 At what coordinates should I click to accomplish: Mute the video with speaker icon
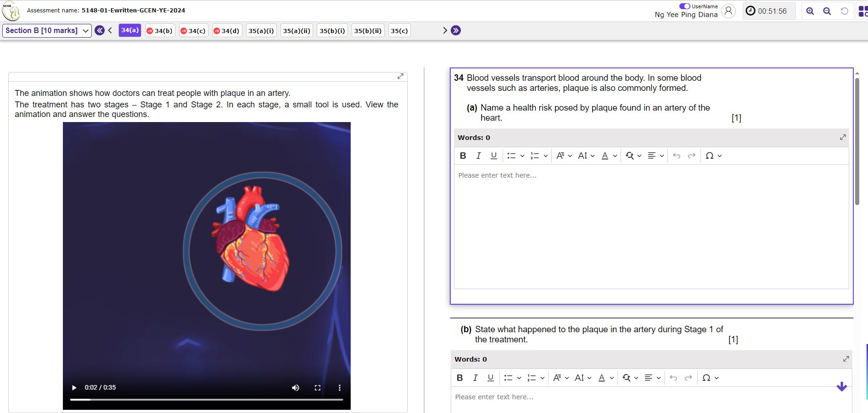[296, 388]
